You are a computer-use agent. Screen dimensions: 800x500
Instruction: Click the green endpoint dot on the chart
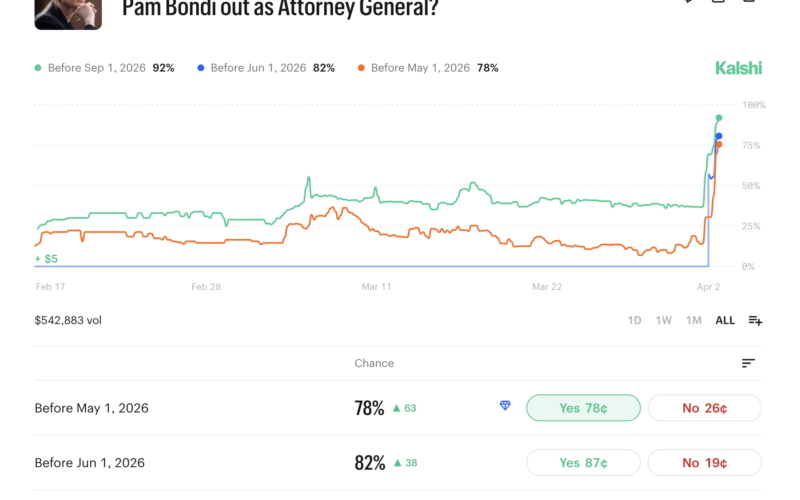tap(719, 118)
